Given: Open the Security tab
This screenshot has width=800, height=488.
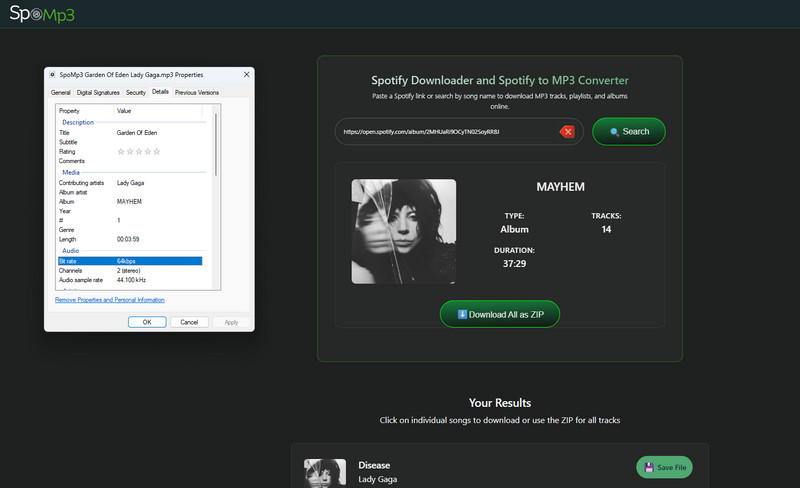Looking at the screenshot, I should pyautogui.click(x=136, y=92).
